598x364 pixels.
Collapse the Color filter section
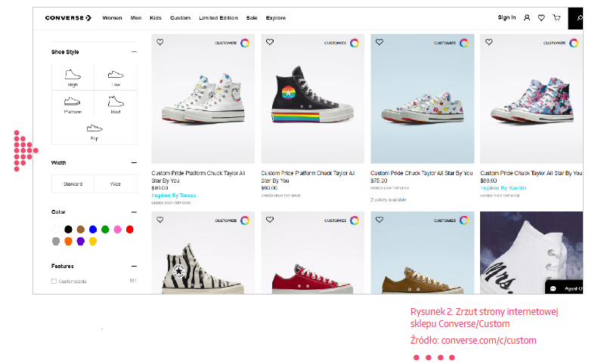134,212
